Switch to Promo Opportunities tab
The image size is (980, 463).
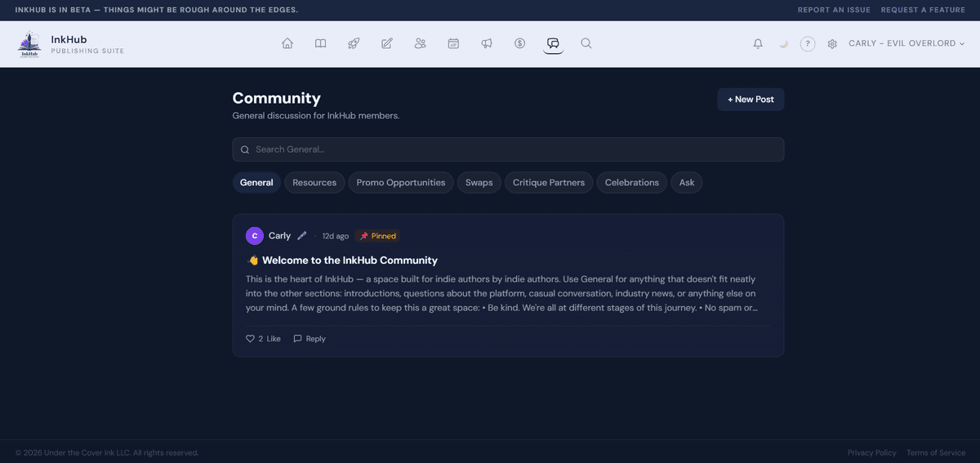(x=401, y=183)
